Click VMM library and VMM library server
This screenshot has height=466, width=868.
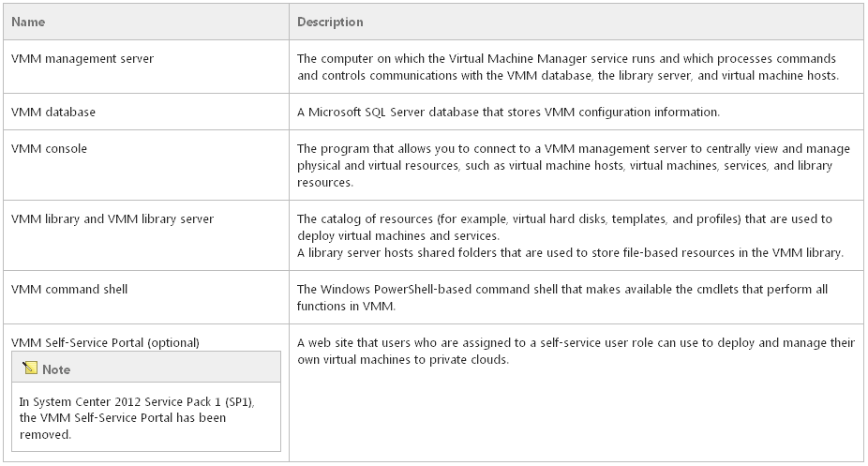click(112, 218)
